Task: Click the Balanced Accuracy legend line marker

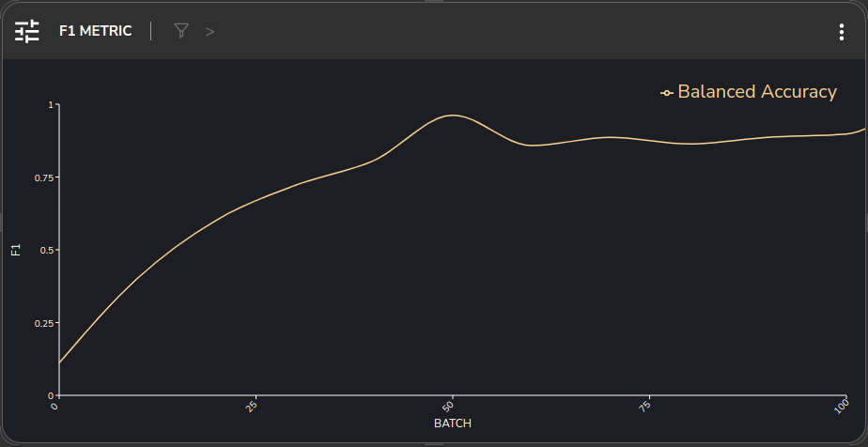Action: [667, 92]
